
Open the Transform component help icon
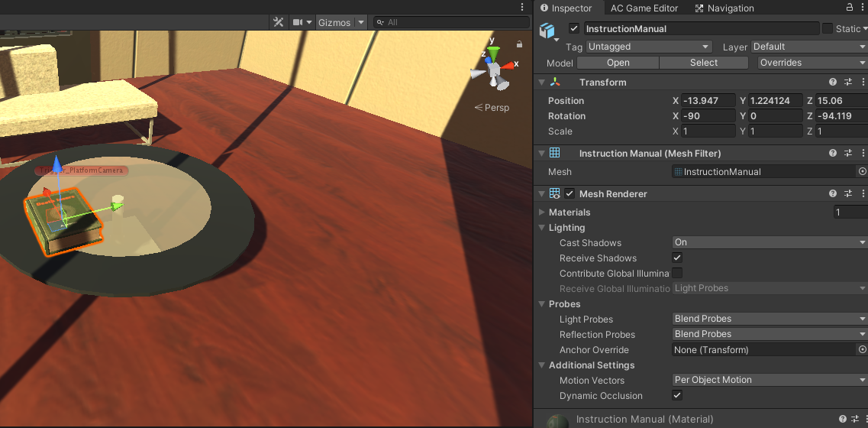[x=833, y=82]
